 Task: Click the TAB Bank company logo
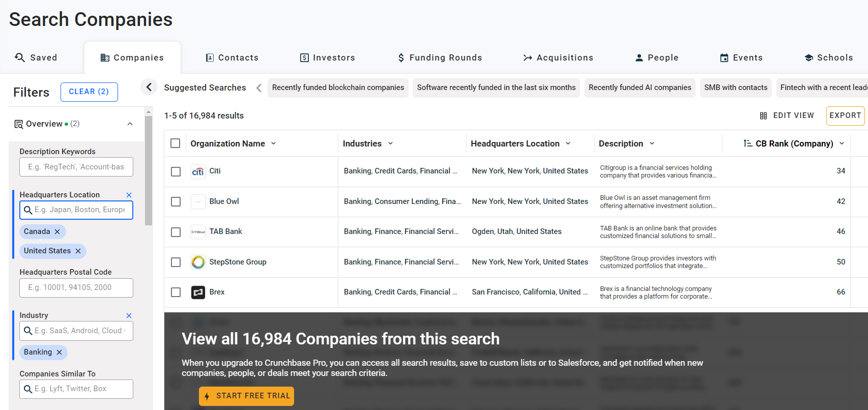pos(198,231)
